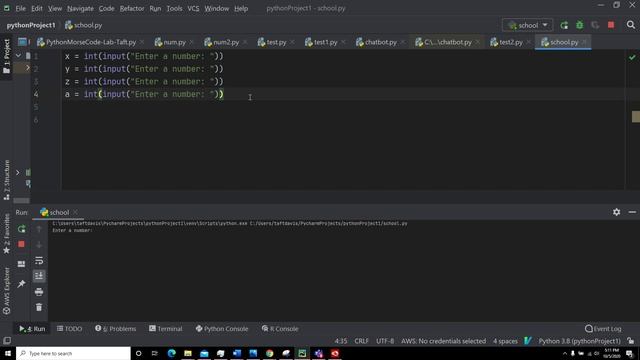640x360 pixels.
Task: Pin the Run tab with pin icon
Action: (x=22, y=284)
